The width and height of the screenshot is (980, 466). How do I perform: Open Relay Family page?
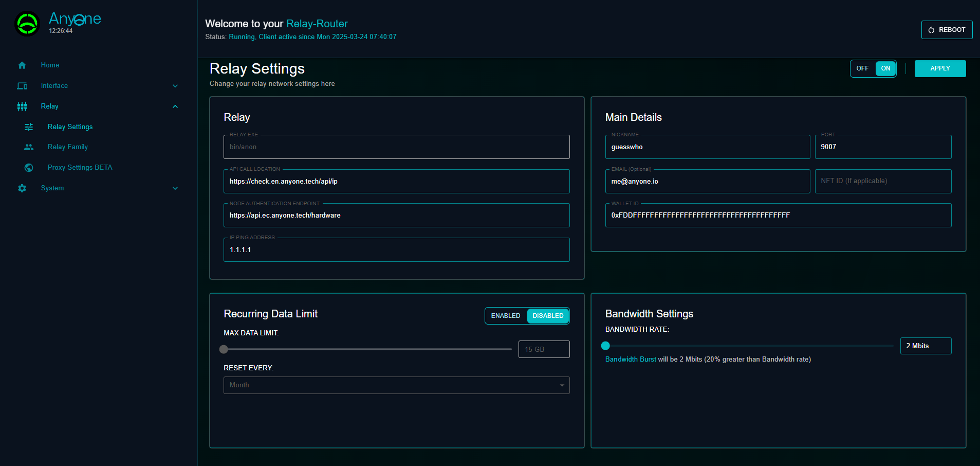tap(68, 147)
